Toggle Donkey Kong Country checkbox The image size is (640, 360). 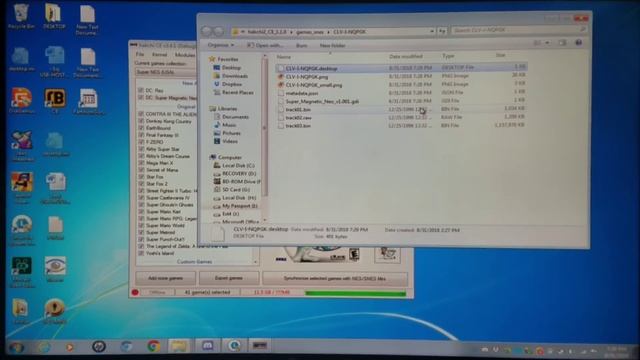[141, 121]
